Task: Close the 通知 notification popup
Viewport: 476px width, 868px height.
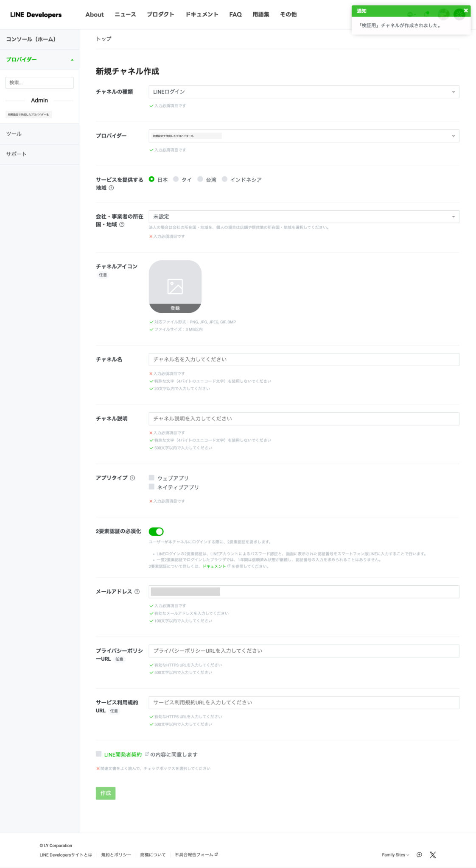Action: tap(466, 11)
